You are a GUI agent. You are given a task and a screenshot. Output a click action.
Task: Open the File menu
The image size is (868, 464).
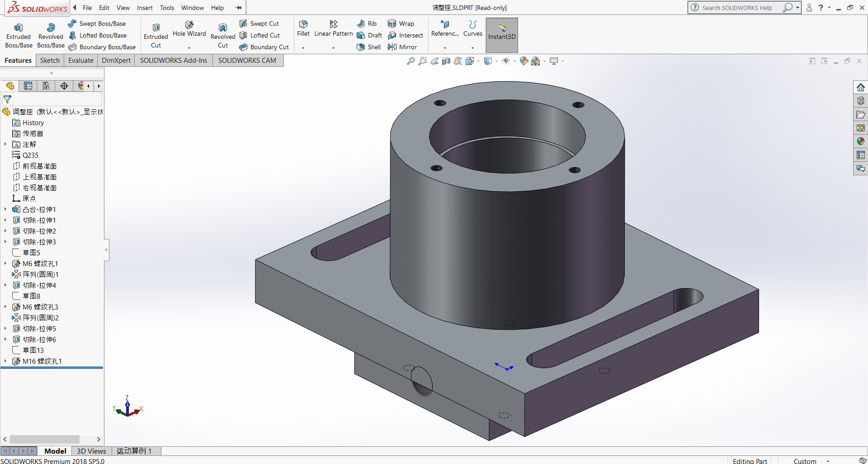pos(87,8)
